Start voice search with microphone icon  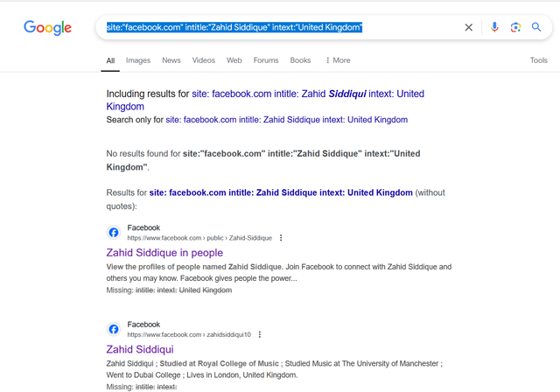point(494,27)
